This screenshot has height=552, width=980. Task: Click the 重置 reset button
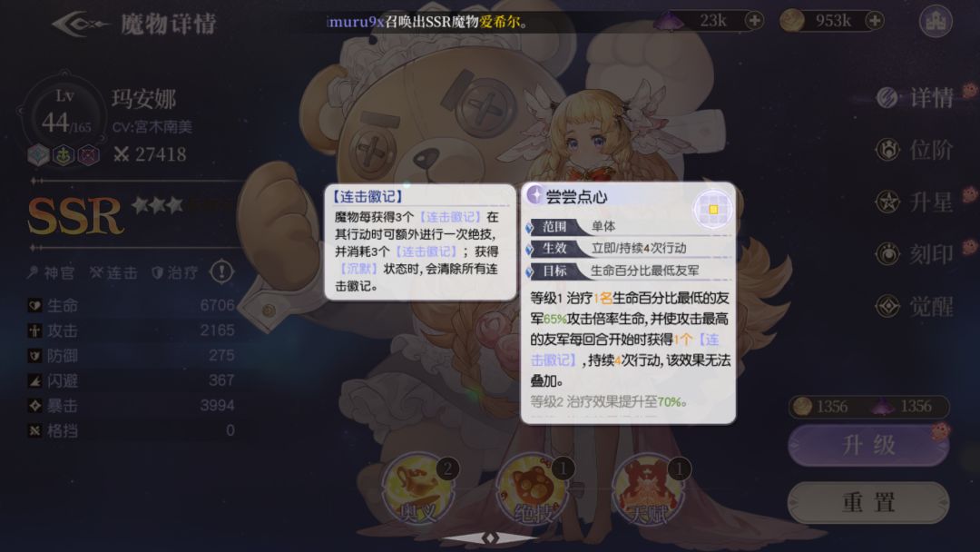pos(868,502)
